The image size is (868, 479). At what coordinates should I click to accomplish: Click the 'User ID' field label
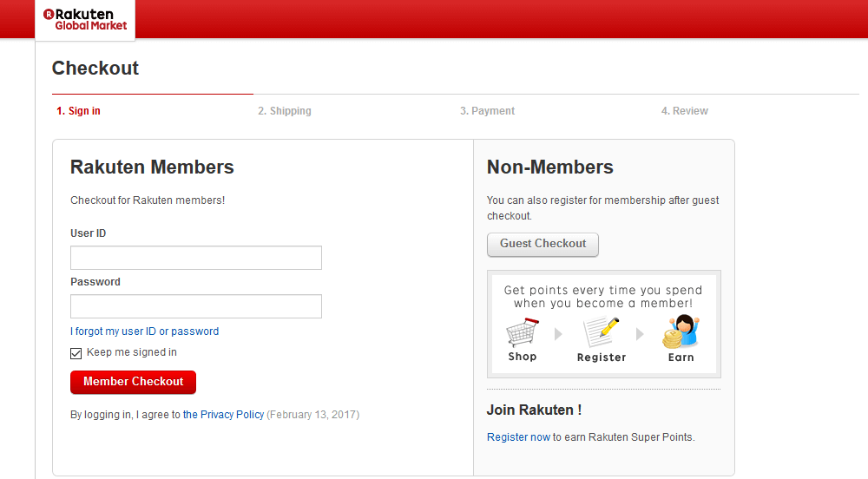point(88,233)
